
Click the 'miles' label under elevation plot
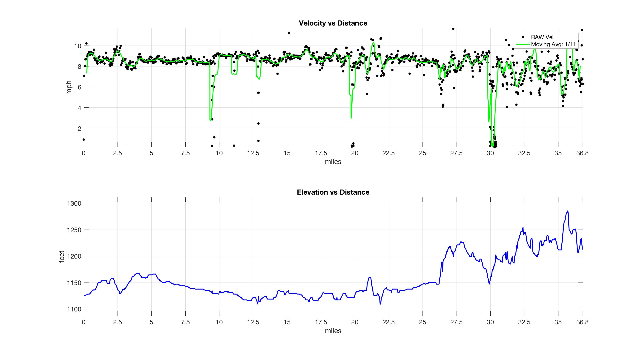point(333,331)
